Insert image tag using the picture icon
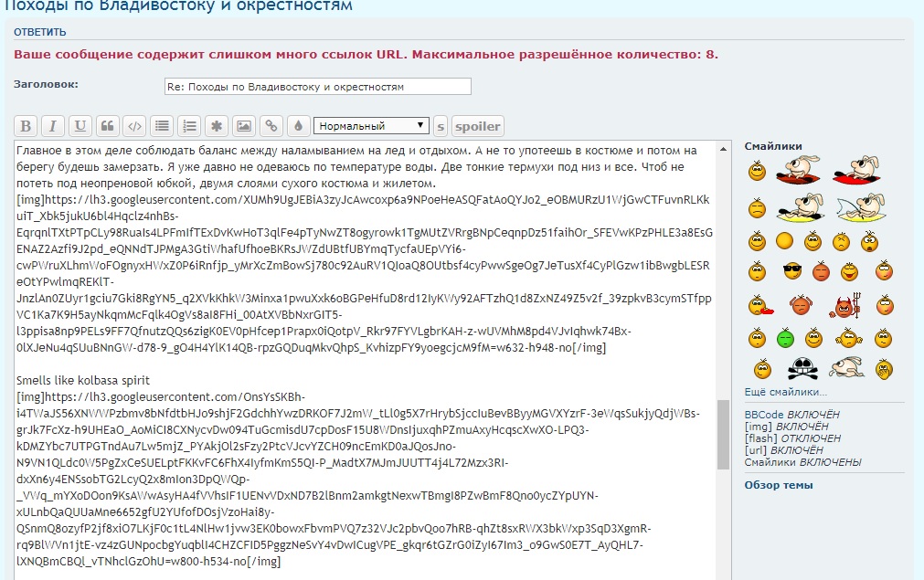924x580 pixels. [x=243, y=126]
